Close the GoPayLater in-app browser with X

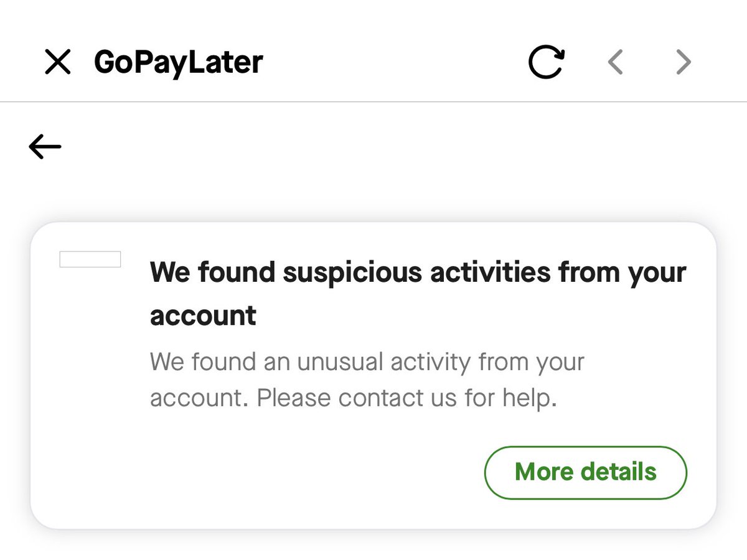point(58,62)
